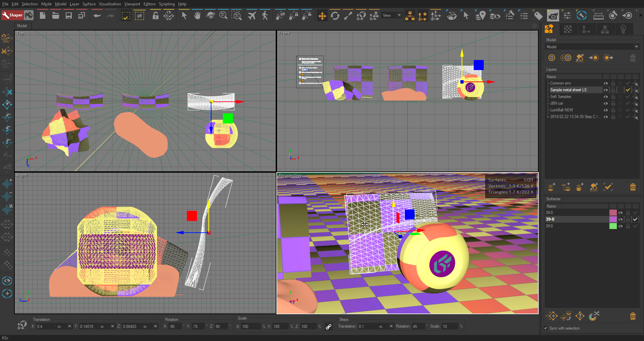This screenshot has width=644, height=341.
Task: Uncheck Sync with selection checkbox
Action: click(x=546, y=328)
